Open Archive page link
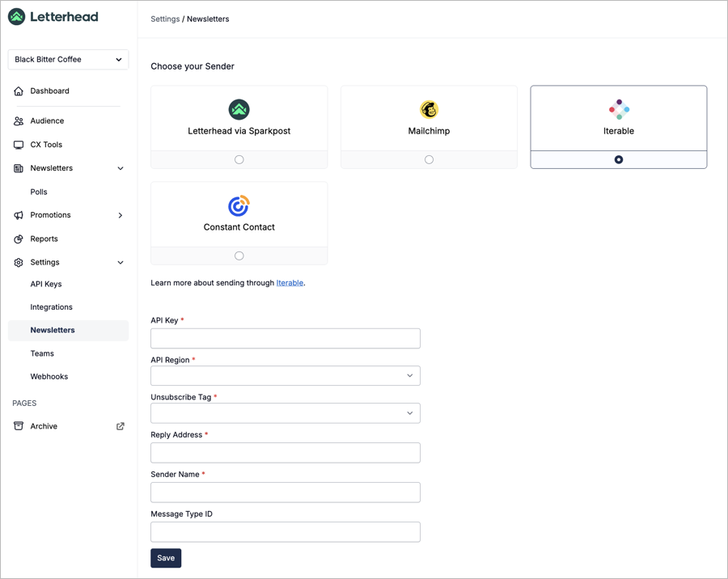The height and width of the screenshot is (579, 728). click(44, 426)
